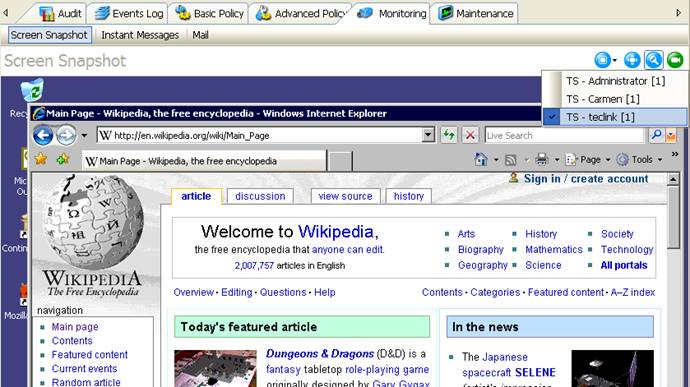This screenshot has width=690, height=387.
Task: Expand the toolbar overflow chevron
Action: tap(675, 154)
